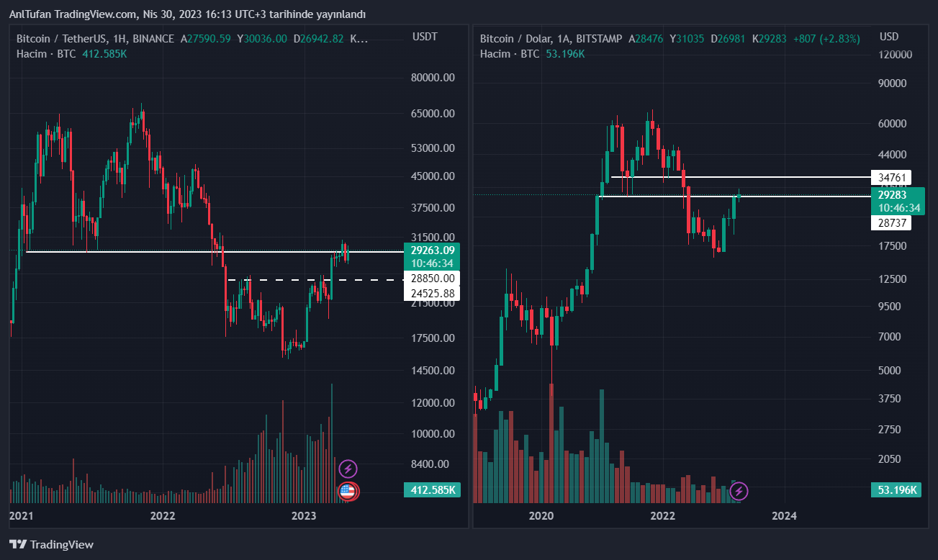Click the 24525.88 dashed line price label

tap(432, 293)
